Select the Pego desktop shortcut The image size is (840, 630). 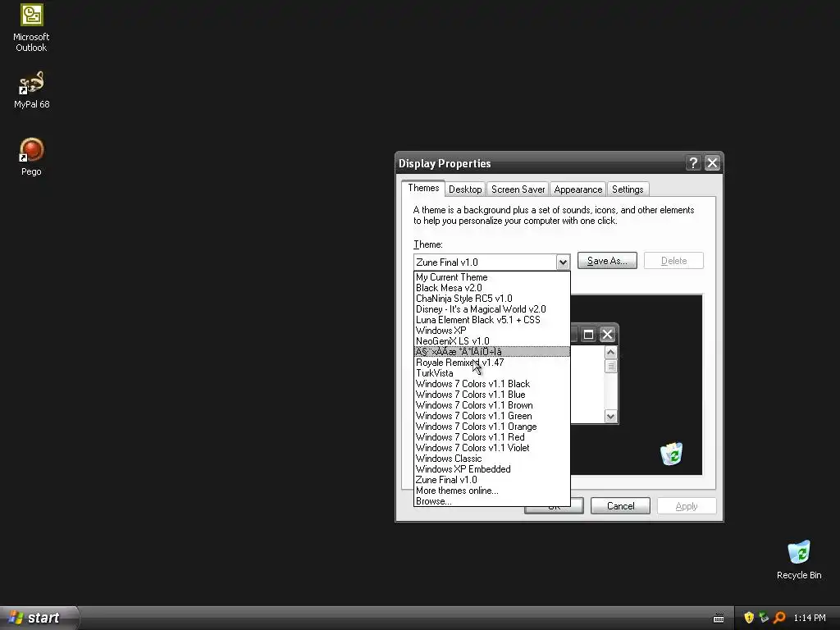tap(31, 157)
